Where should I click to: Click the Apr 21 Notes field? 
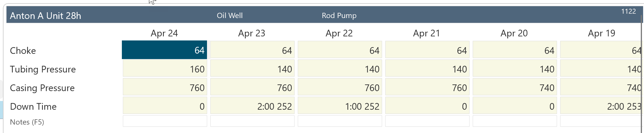click(x=427, y=121)
